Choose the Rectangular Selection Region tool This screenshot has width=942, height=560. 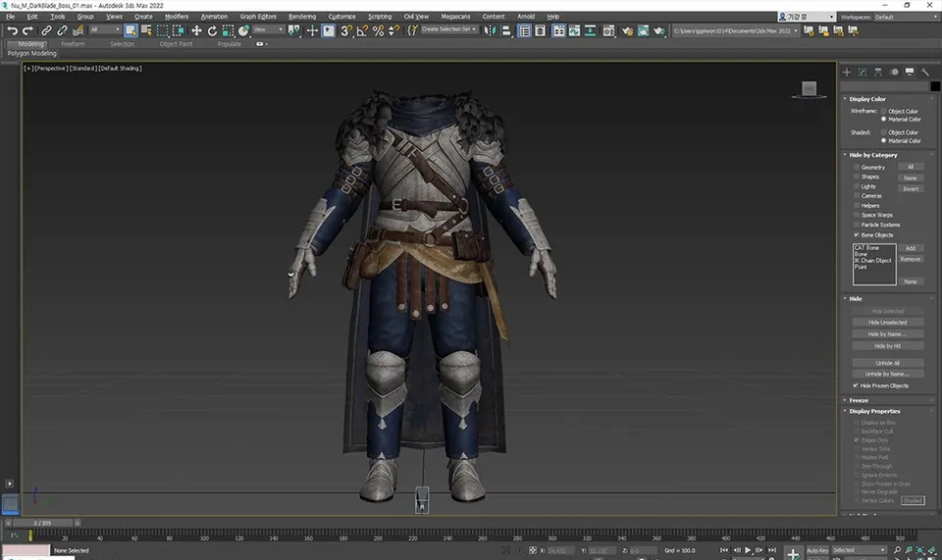pos(162,30)
